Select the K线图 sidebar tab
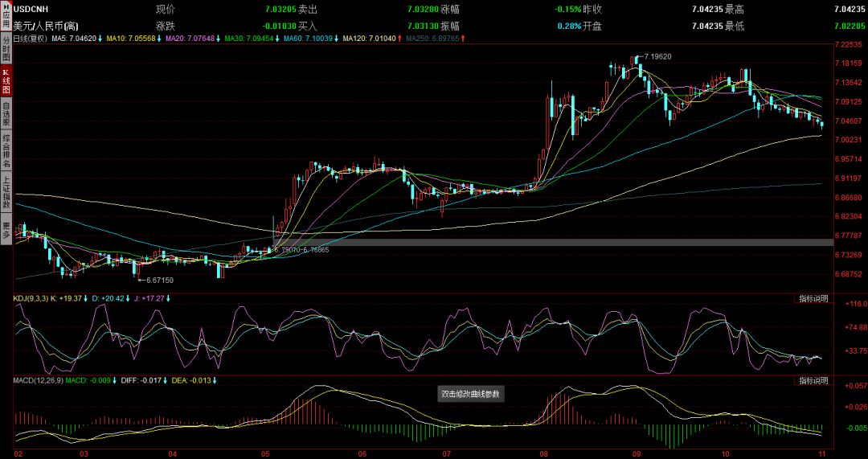This screenshot has width=868, height=459. (6, 81)
